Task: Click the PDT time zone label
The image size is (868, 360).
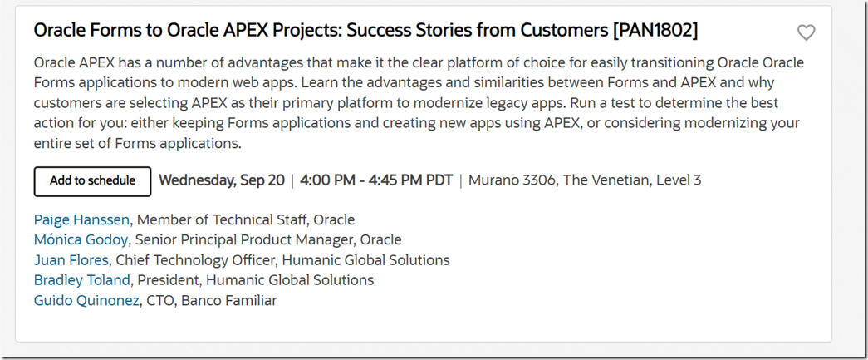Action: click(x=439, y=180)
